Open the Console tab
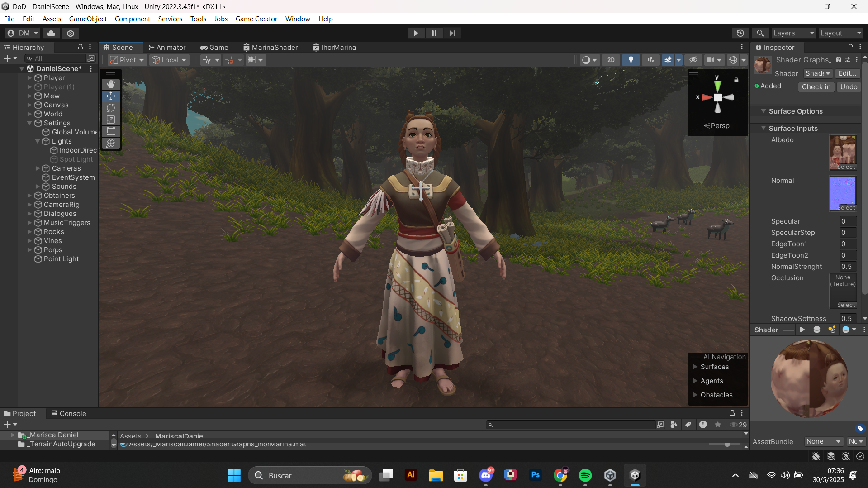 (x=69, y=413)
